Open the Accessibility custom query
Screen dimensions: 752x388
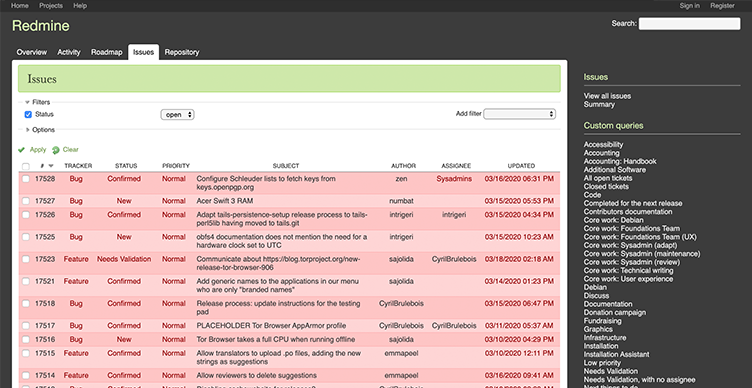click(x=603, y=144)
